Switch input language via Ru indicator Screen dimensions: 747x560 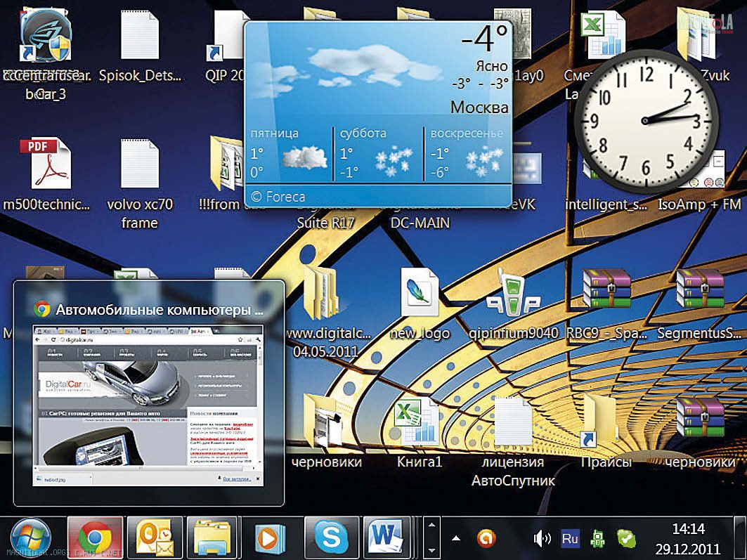570,539
